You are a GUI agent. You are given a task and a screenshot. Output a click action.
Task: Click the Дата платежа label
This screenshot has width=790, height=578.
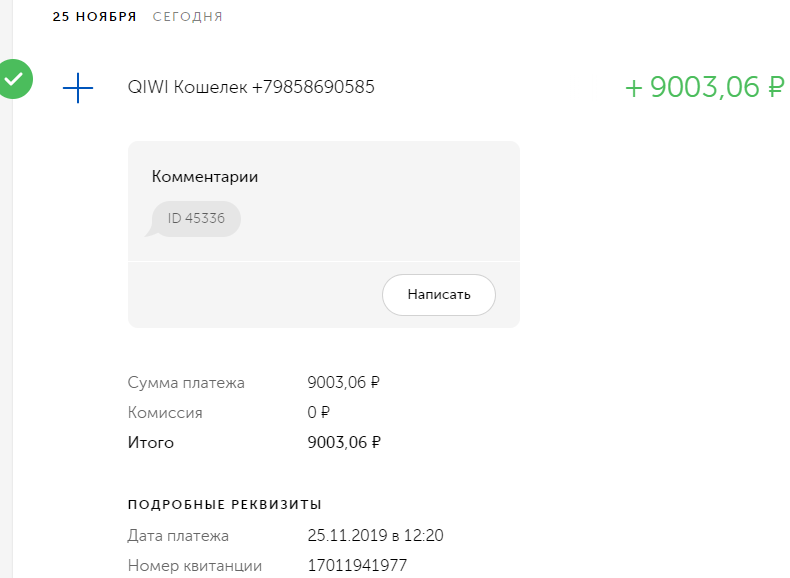pos(178,536)
